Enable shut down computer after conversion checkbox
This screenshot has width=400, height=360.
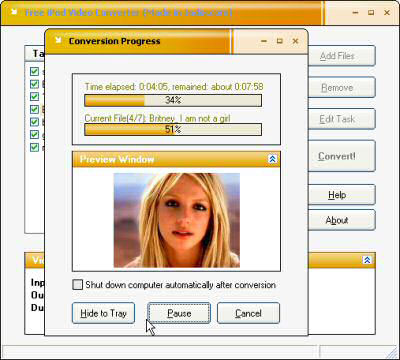(x=77, y=285)
